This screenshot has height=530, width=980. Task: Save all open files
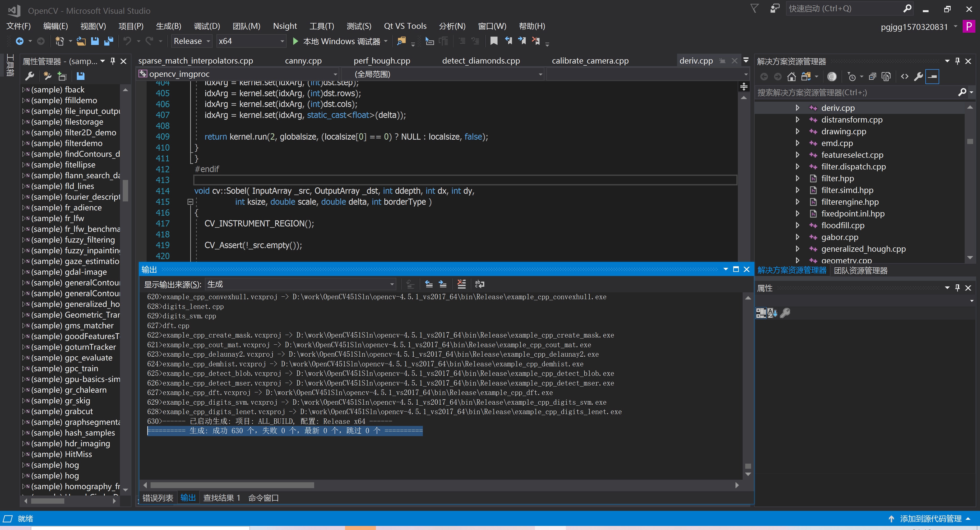109,41
